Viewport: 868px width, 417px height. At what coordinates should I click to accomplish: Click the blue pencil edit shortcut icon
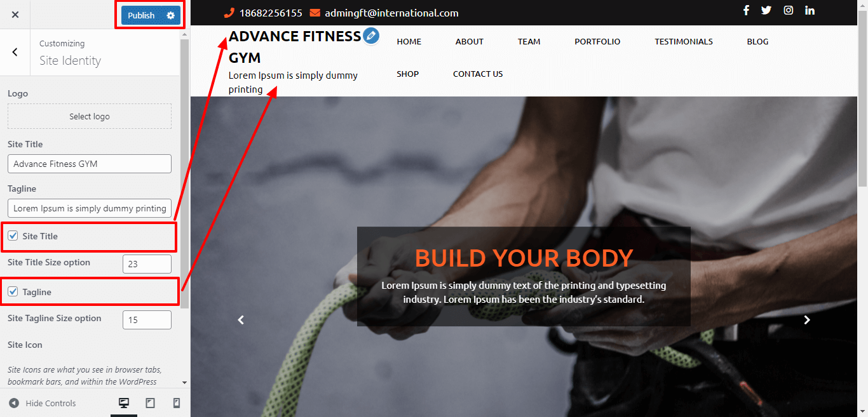click(x=371, y=36)
